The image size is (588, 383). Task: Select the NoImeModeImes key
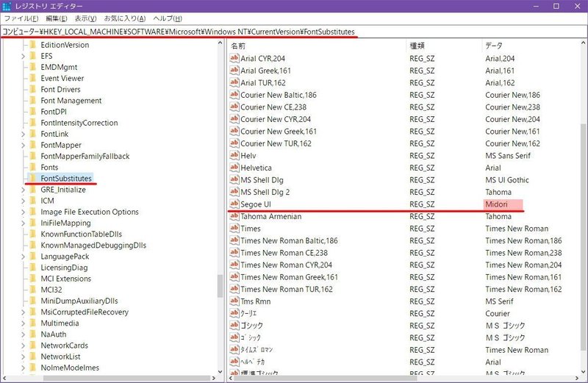pyautogui.click(x=70, y=368)
